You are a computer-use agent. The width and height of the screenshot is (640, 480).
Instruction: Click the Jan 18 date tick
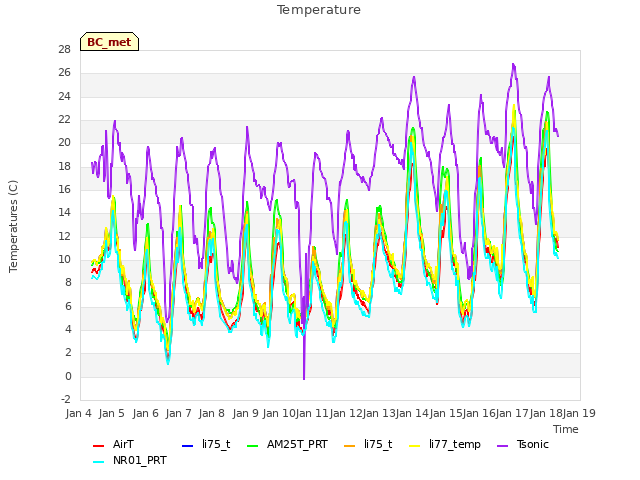[545, 413]
